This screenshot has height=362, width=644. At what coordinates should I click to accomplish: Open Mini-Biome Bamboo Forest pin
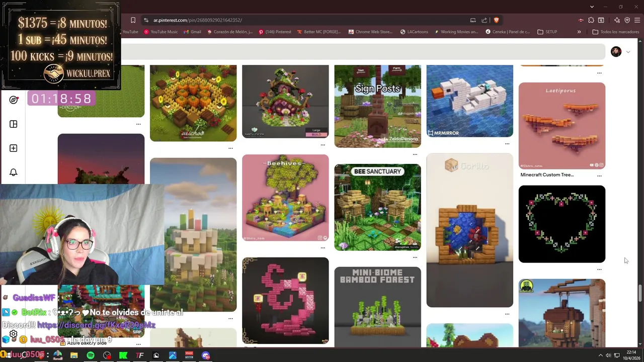[x=378, y=307]
